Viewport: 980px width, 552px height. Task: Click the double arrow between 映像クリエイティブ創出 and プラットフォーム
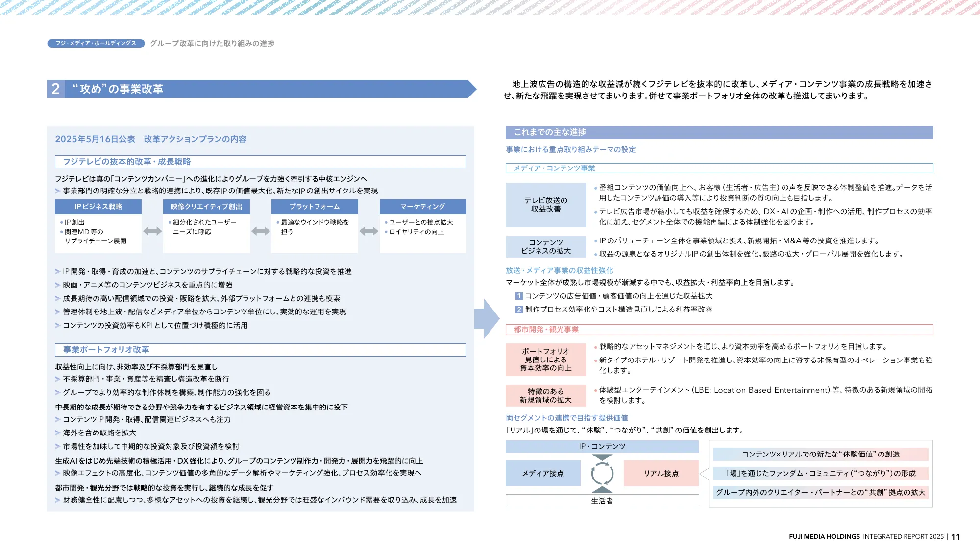pyautogui.click(x=261, y=231)
